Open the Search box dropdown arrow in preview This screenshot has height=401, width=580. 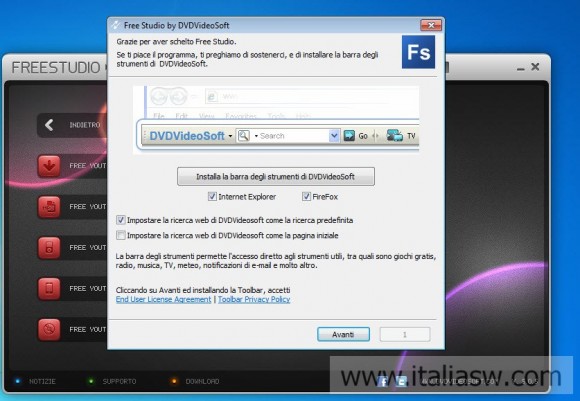(x=334, y=136)
